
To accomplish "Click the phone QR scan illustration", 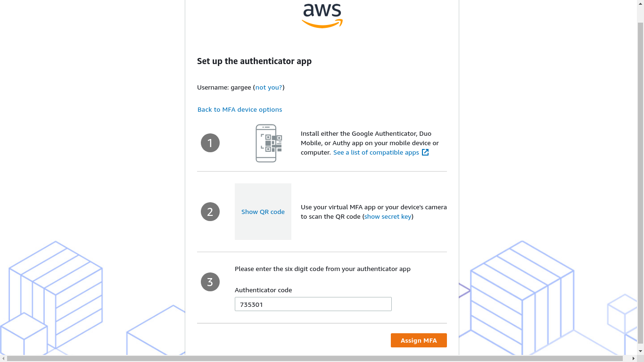I will coord(266,143).
